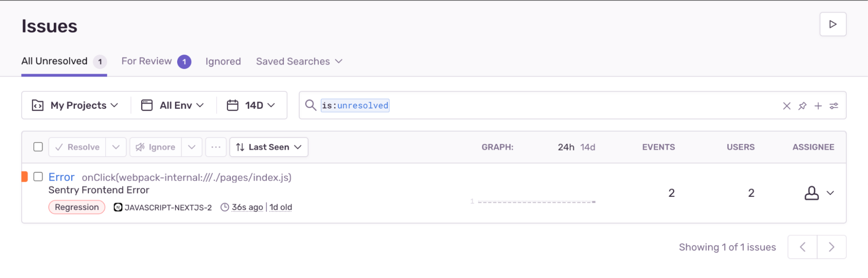Click the is:unresolved search token
Image resolution: width=868 pixels, height=278 pixels.
click(355, 105)
